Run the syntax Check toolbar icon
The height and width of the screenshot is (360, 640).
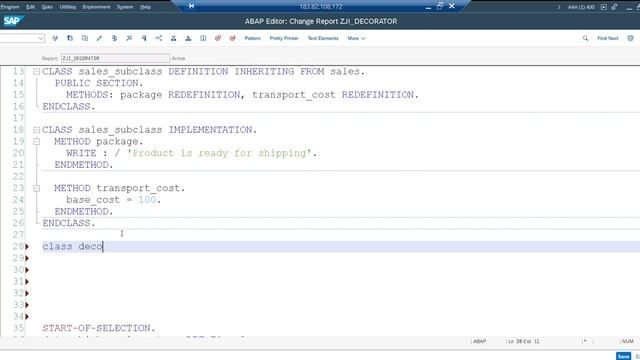tap(114, 38)
